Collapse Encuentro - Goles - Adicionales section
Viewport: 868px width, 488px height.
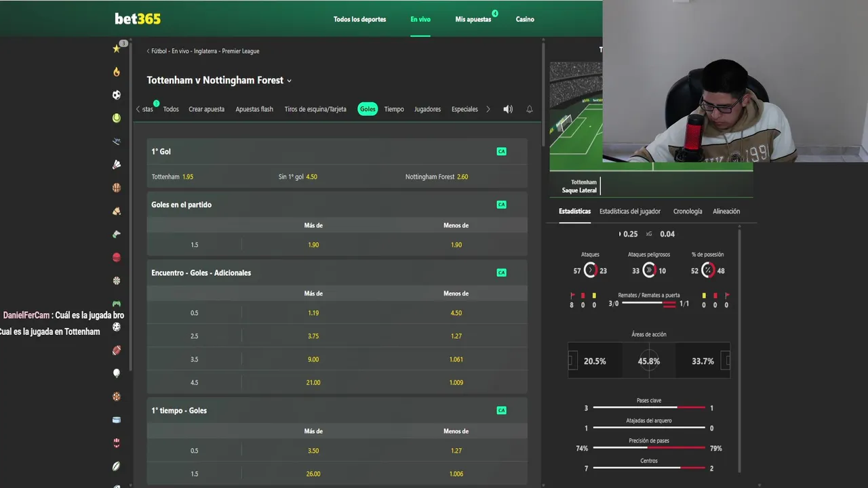[x=337, y=272]
